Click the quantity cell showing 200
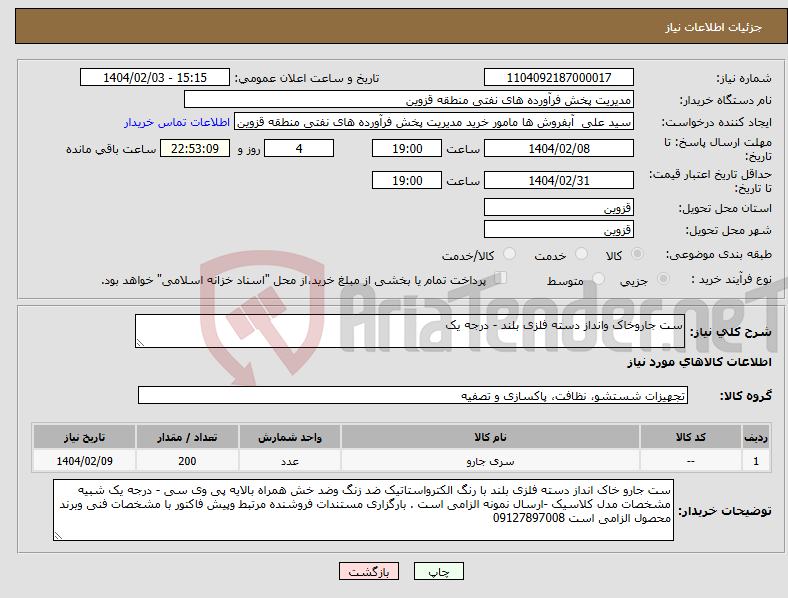Screen dimensions: 788x598 pyautogui.click(x=187, y=461)
